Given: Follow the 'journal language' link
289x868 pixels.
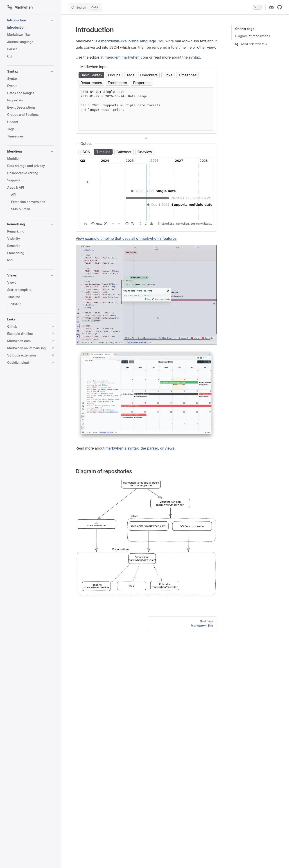Looking at the screenshot, I should 142,41.
